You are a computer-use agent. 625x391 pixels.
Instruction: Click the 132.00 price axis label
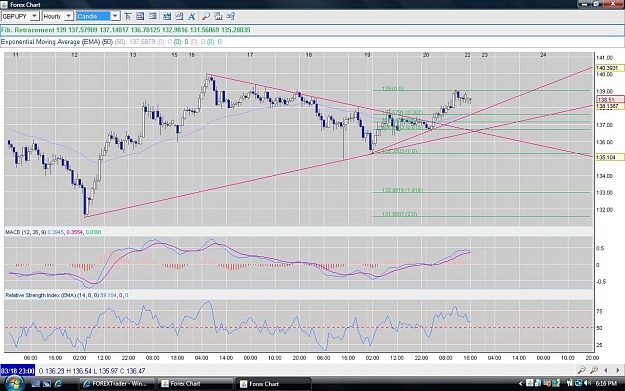[605, 210]
